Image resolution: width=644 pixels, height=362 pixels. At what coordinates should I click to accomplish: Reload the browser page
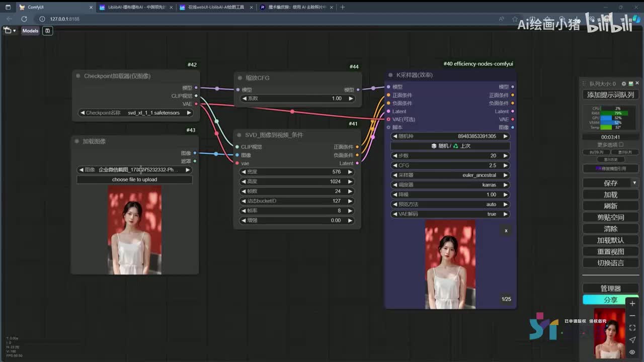click(24, 19)
